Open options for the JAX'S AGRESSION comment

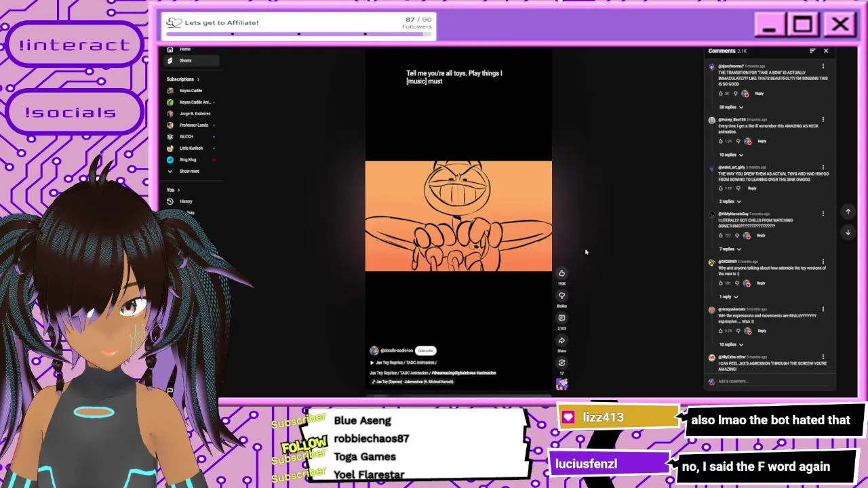point(823,357)
